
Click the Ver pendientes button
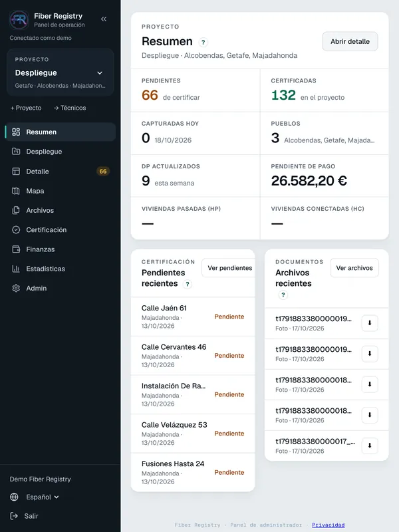(x=229, y=268)
